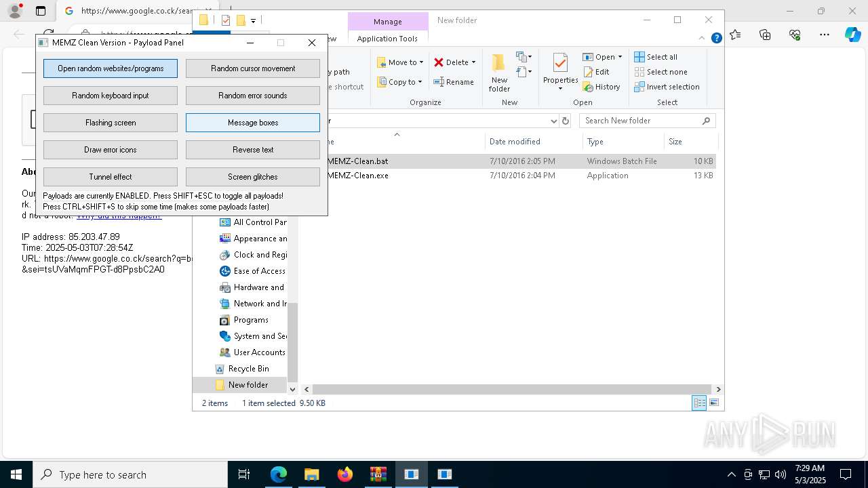
Task: Click Explorer help question mark icon
Action: 716,39
